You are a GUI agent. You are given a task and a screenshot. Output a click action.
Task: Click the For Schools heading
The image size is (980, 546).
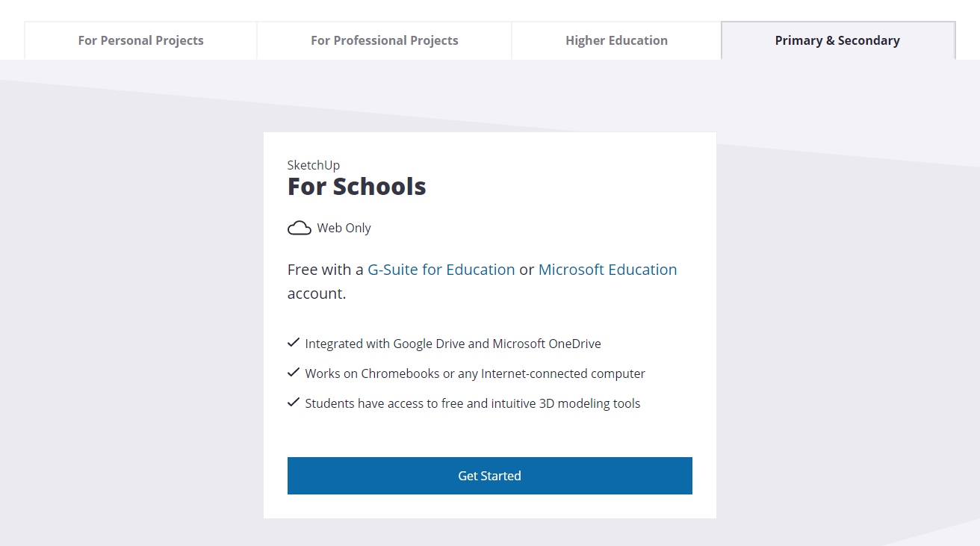tap(357, 187)
